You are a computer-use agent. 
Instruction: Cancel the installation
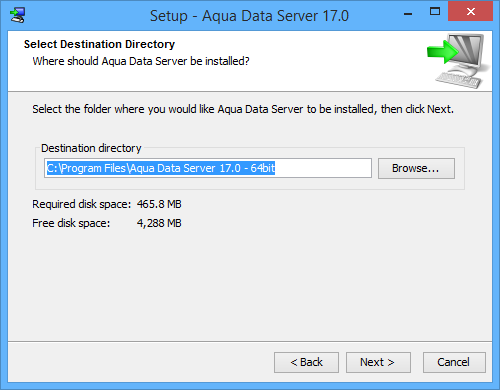(454, 362)
